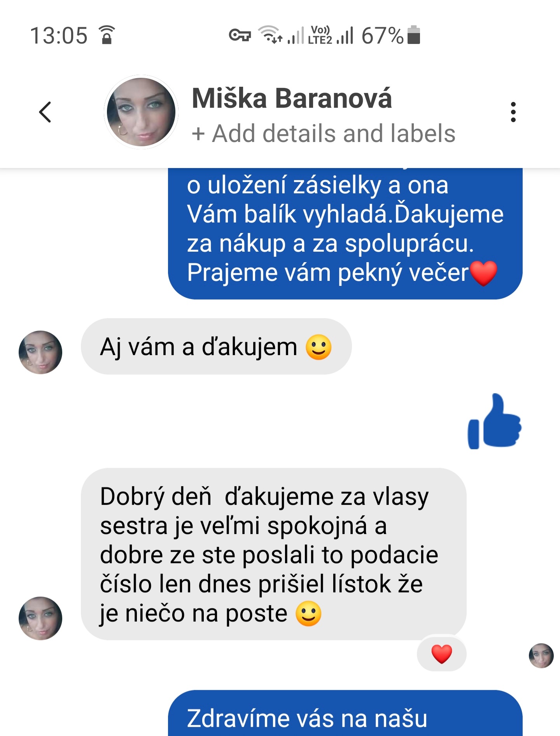Screen dimensions: 560x736
Task: Tap the contact name Miška Baranová
Action: (292, 98)
